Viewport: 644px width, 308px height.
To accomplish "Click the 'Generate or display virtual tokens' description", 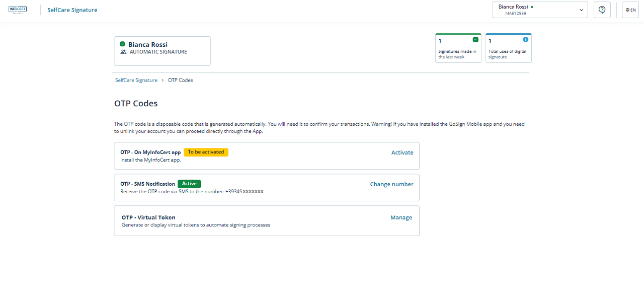I will click(196, 225).
